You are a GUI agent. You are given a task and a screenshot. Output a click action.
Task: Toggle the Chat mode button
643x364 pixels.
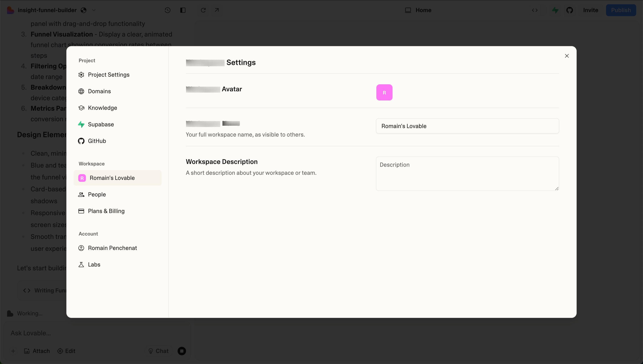tap(158, 351)
